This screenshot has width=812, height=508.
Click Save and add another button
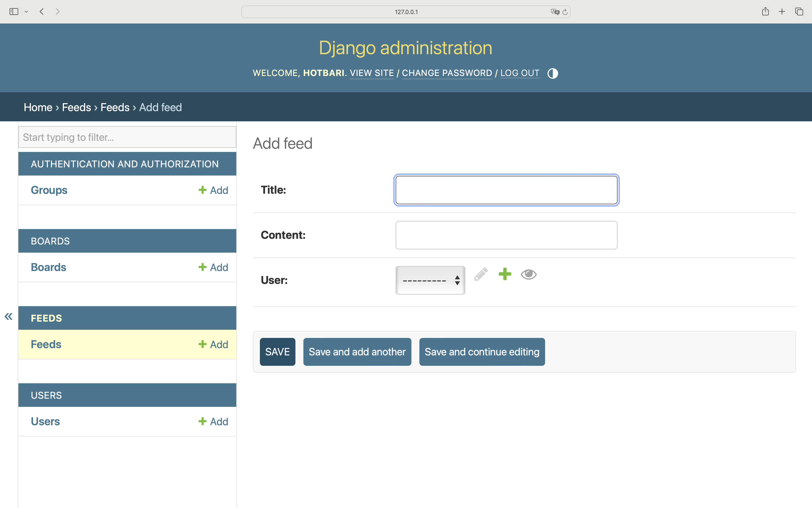(357, 352)
